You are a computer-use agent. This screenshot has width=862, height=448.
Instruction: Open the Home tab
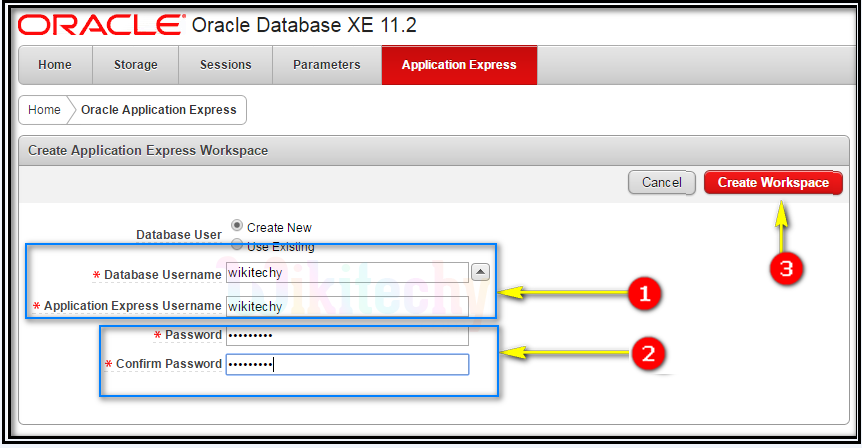click(x=55, y=65)
